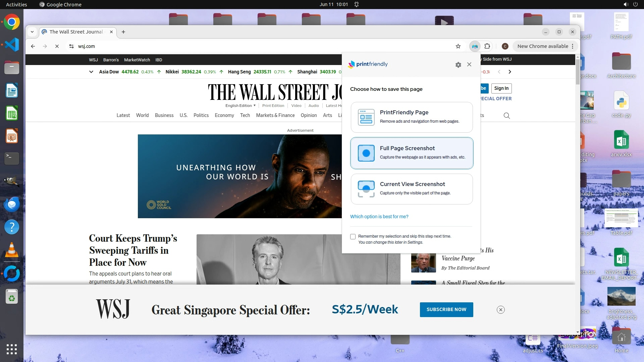Check Remember my selection checkbox
The image size is (644, 362).
tap(353, 237)
